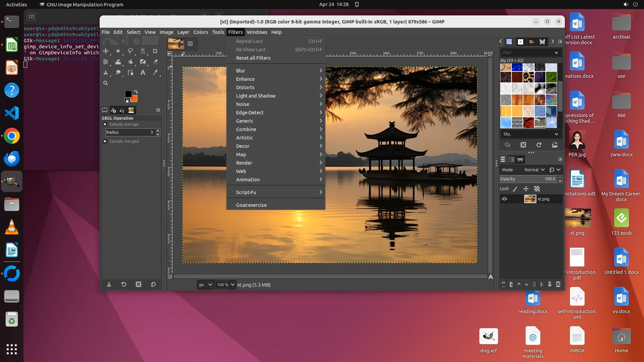Screen dimensions: 644x362
Task: Open the layer Mode Normal dropdown
Action: (x=534, y=170)
